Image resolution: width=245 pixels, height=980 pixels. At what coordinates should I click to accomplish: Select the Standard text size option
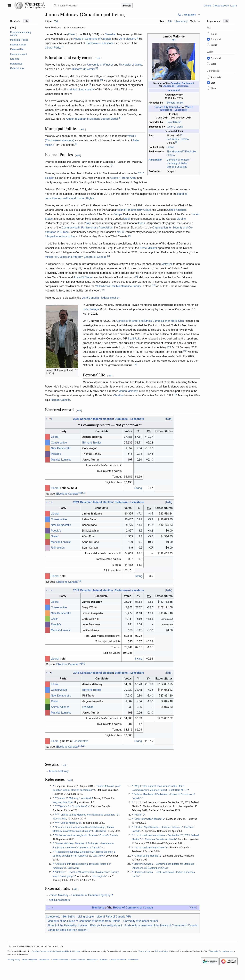coord(208,39)
